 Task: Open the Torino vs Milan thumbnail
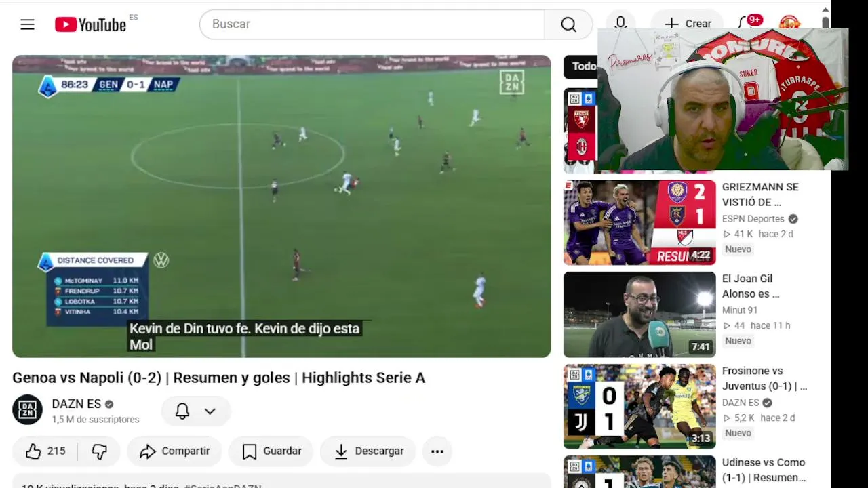pyautogui.click(x=580, y=130)
